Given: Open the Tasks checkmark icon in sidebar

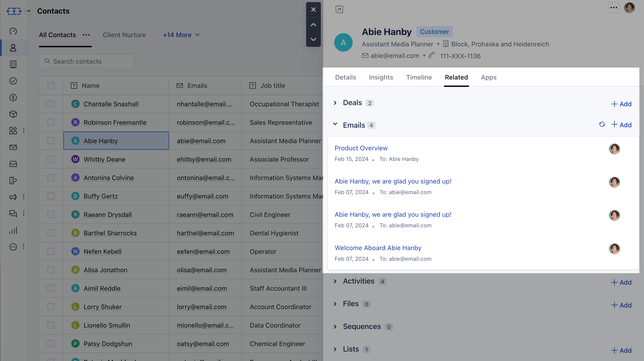Looking at the screenshot, I should (13, 81).
